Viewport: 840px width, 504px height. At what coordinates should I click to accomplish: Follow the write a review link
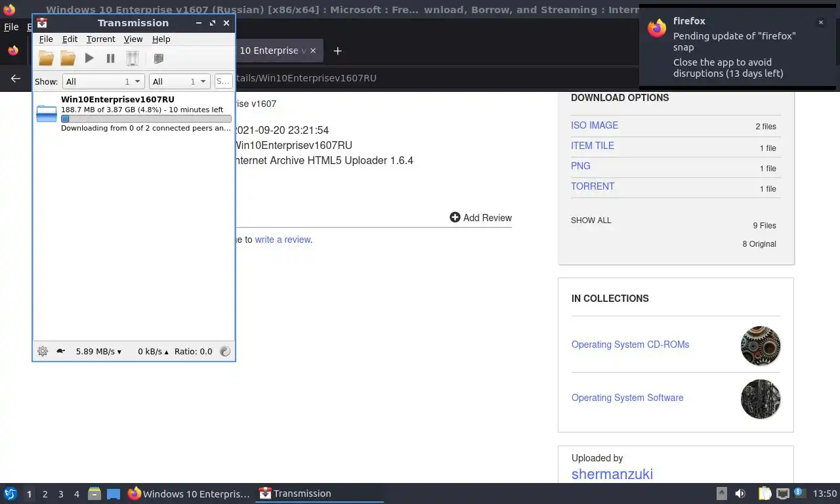tap(282, 240)
